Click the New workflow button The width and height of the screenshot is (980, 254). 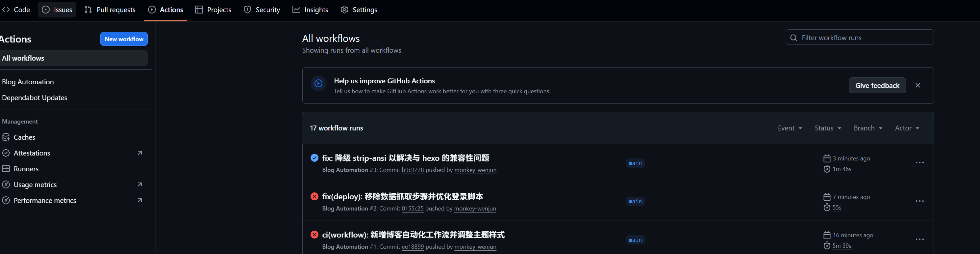tap(124, 39)
